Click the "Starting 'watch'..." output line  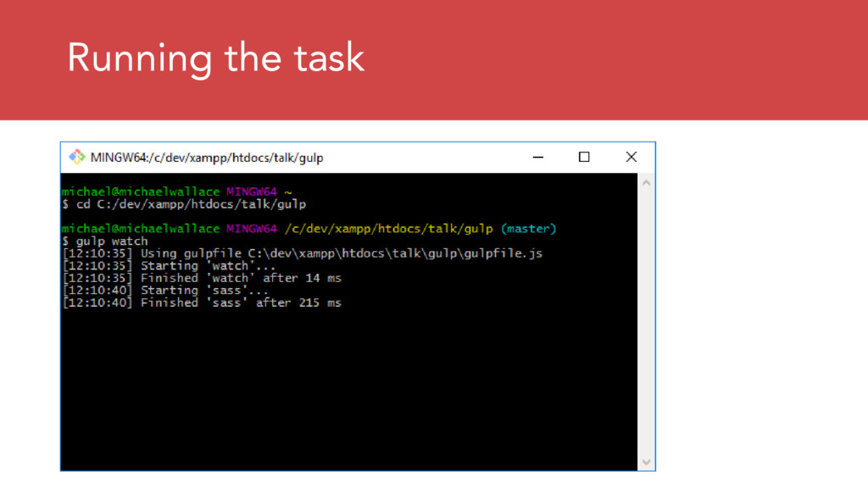(169, 265)
